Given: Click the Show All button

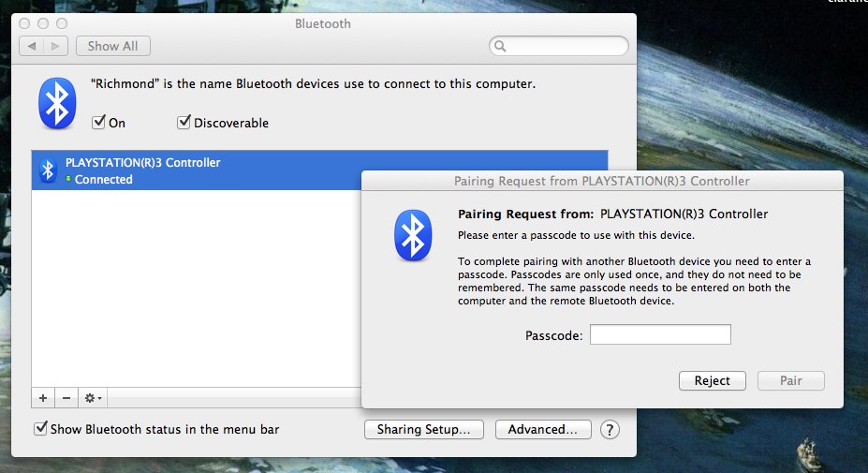Looking at the screenshot, I should tap(113, 46).
